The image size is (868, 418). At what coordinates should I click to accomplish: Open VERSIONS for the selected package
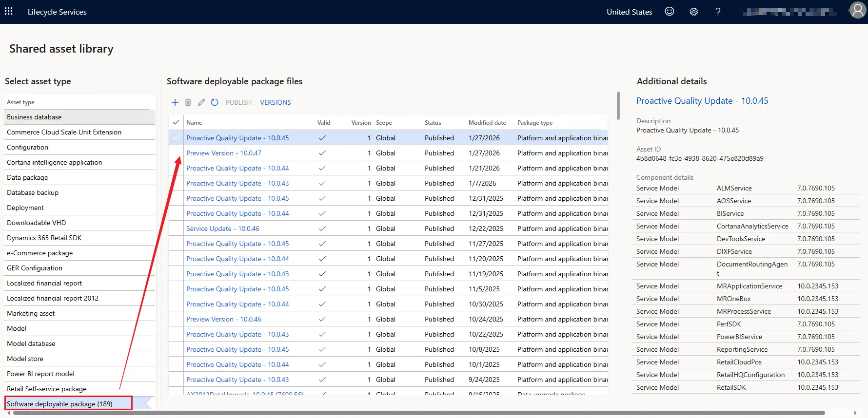(276, 102)
